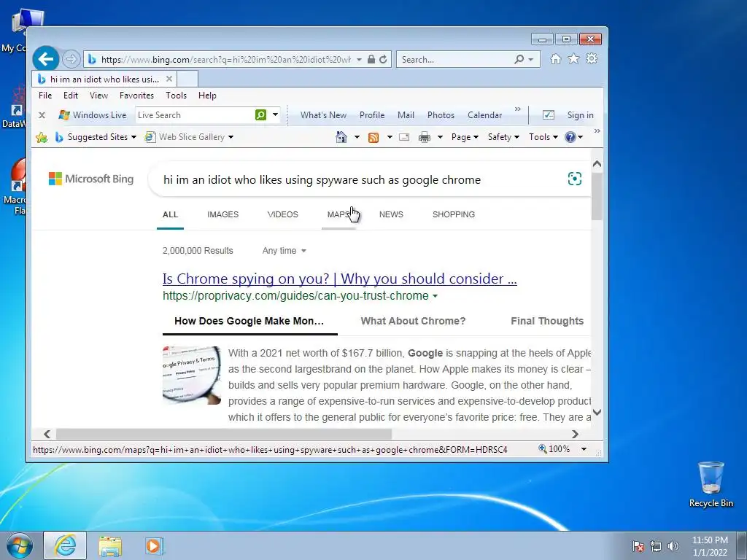Click the Read Mail envelope icon
The height and width of the screenshot is (560, 747).
coord(404,138)
